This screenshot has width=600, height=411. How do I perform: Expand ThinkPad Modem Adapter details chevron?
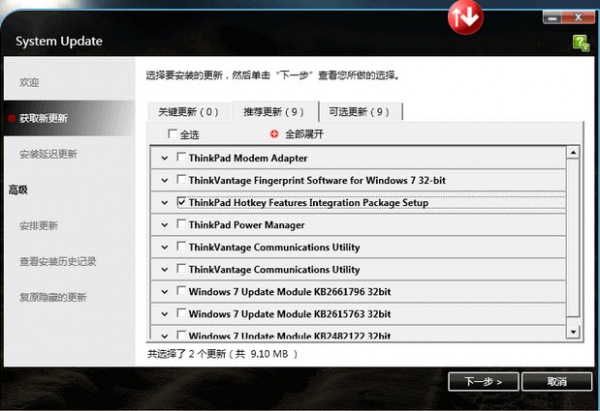(x=165, y=158)
